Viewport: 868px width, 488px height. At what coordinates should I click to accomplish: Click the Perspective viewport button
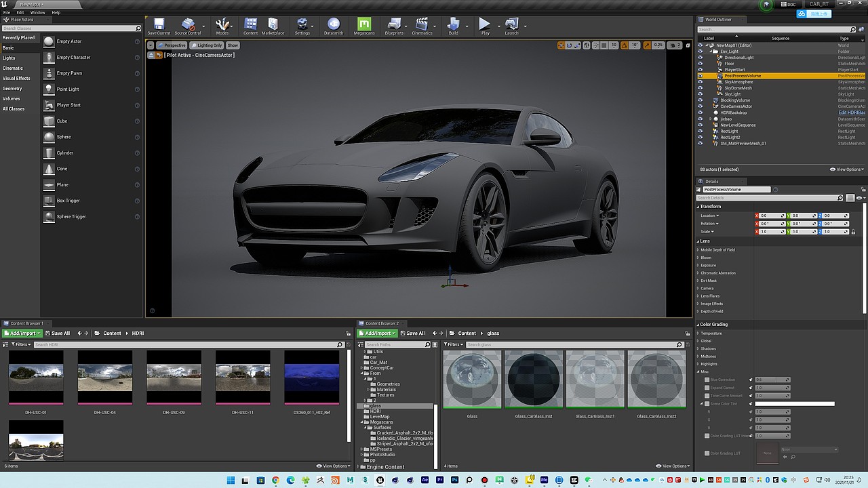172,45
